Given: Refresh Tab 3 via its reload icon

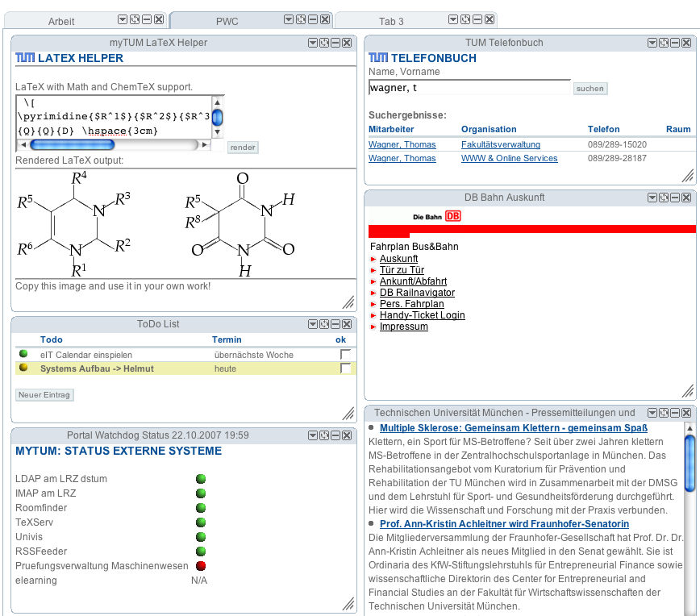Looking at the screenshot, I should click(465, 19).
